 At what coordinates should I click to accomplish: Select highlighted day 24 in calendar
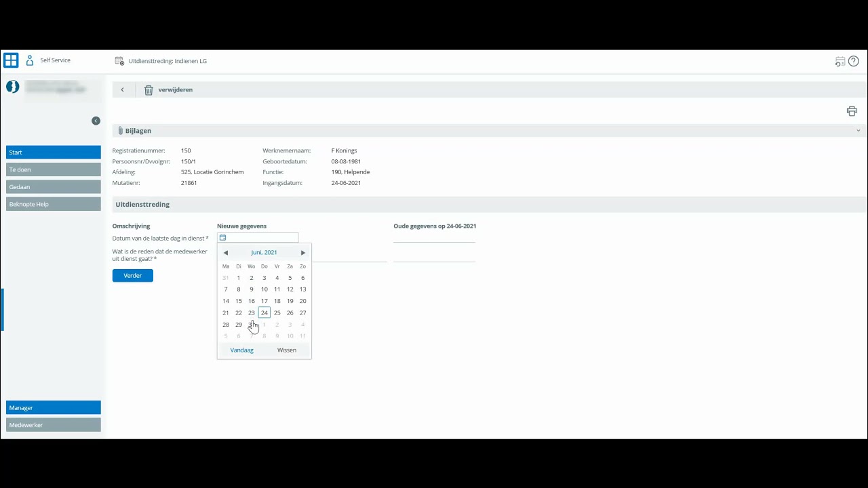(264, 313)
